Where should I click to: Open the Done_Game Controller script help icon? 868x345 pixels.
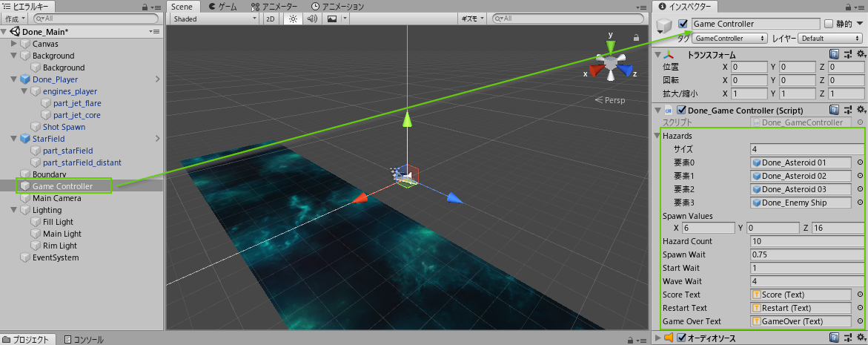tap(834, 110)
